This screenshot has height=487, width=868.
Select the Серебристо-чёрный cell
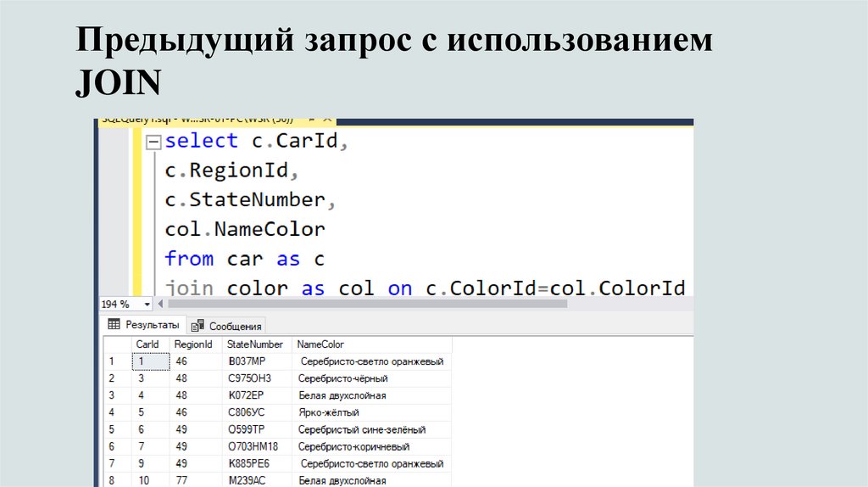click(371, 378)
